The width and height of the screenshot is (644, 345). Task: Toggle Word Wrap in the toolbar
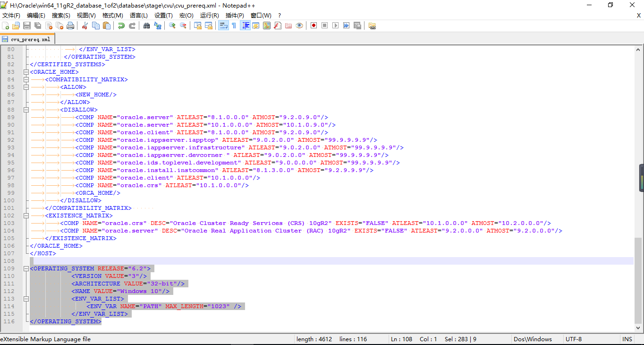tap(223, 26)
